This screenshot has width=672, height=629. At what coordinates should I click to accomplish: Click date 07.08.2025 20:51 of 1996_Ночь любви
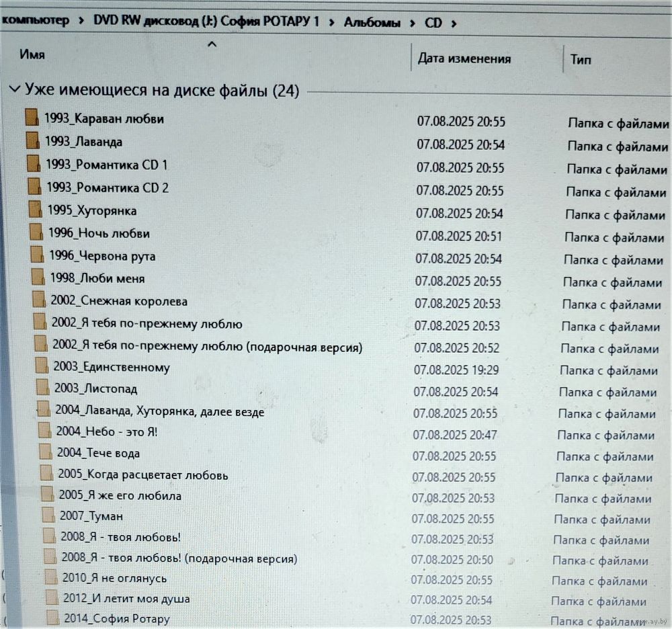click(458, 236)
